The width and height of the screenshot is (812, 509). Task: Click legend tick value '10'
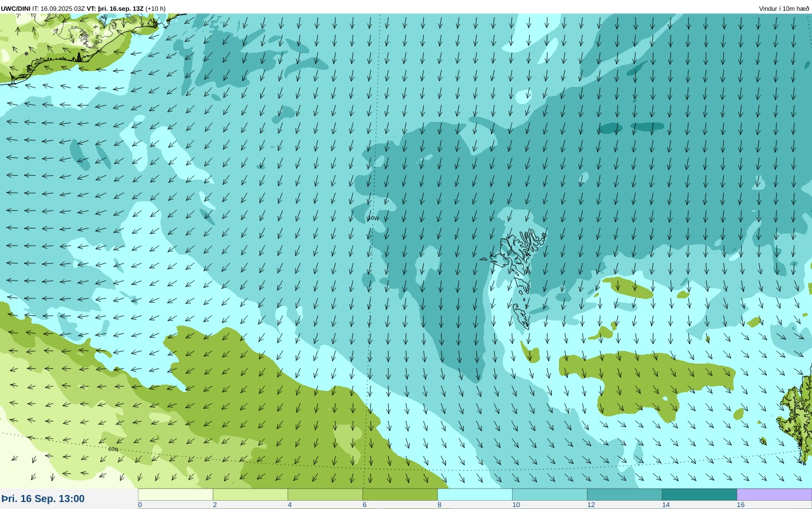516,505
